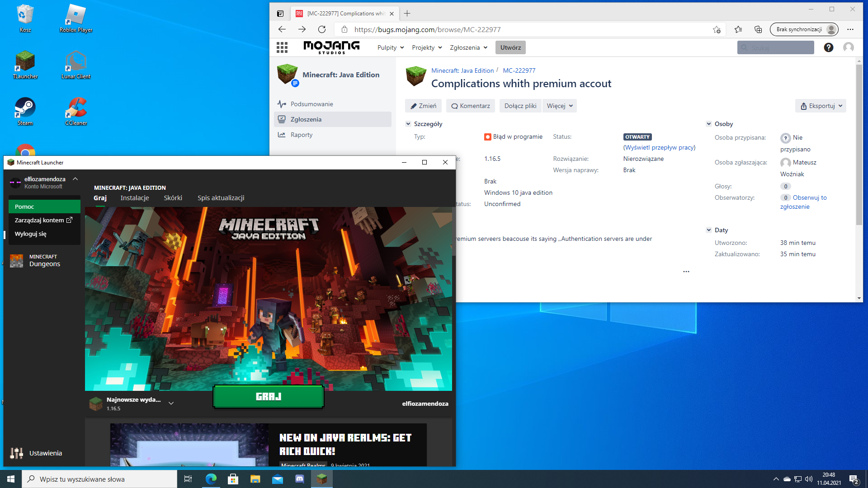Collapse the Osoby people section
This screenshot has width=868, height=488.
coord(709,124)
